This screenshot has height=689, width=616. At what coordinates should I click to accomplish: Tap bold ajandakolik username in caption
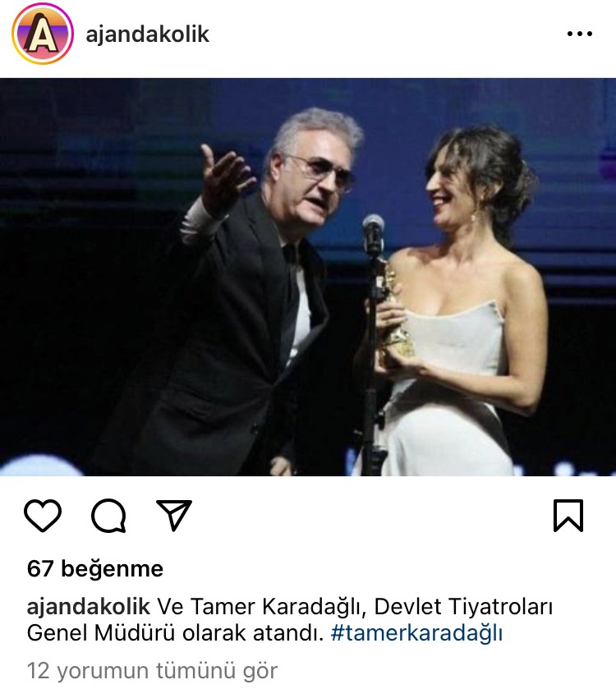click(x=89, y=607)
